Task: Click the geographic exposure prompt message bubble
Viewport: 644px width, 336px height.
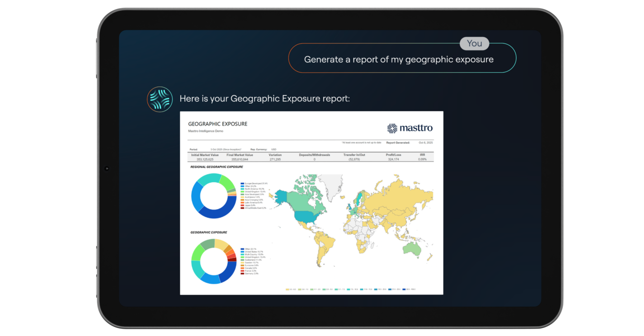Action: [x=399, y=59]
